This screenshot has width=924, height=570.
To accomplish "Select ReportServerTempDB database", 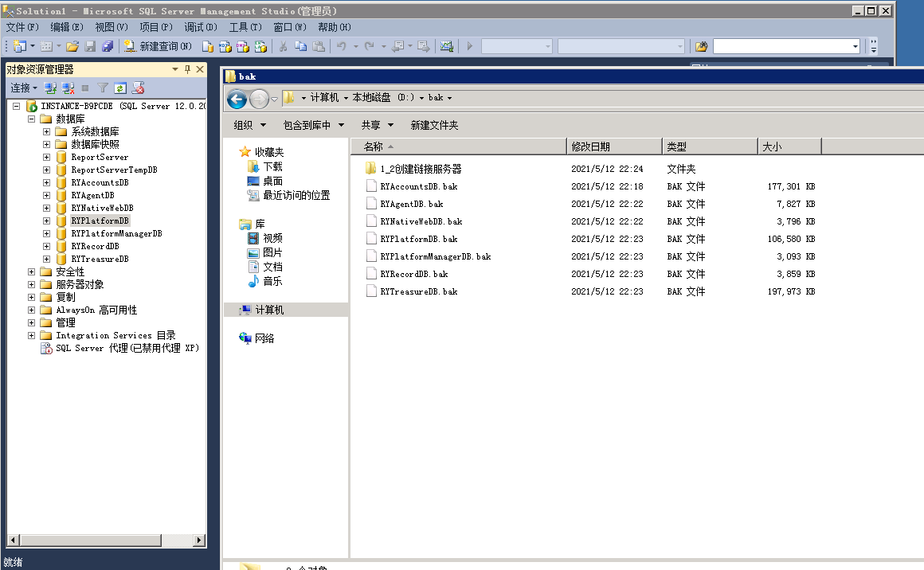I will pos(115,170).
